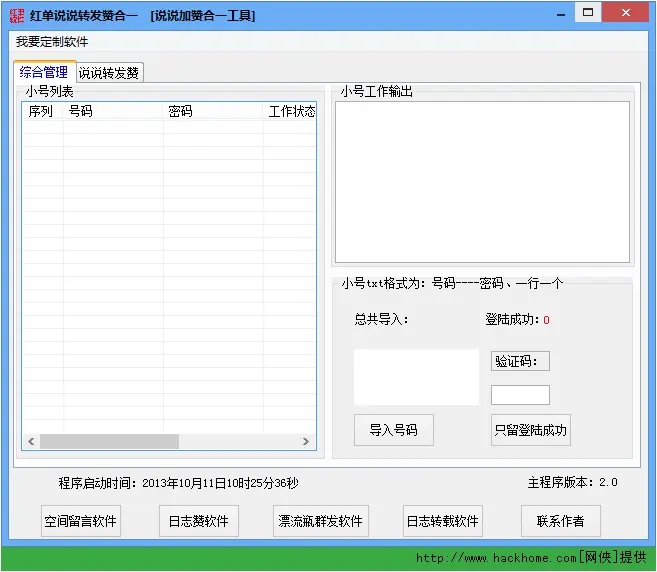Click the 号码 column header
This screenshot has height=572, width=657.
point(113,111)
